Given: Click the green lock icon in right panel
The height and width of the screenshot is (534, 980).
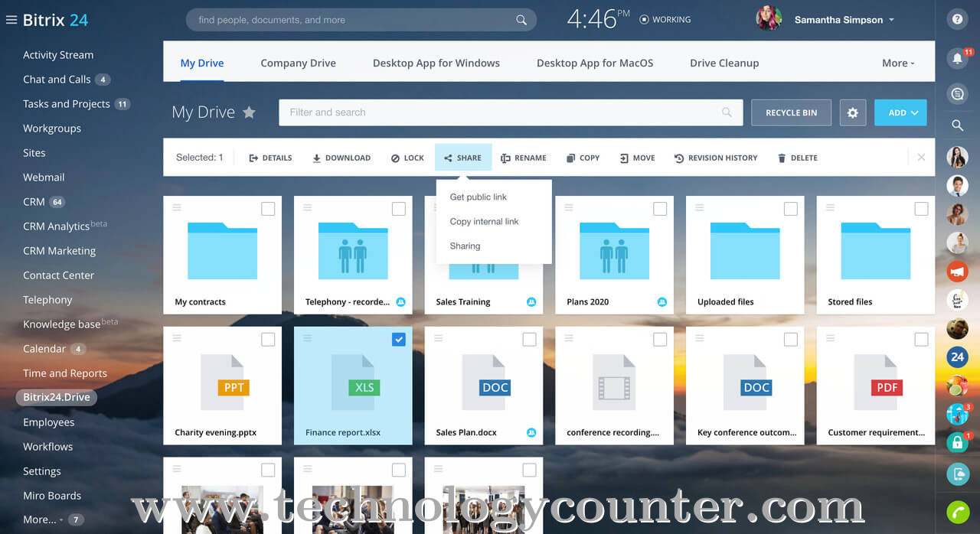Looking at the screenshot, I should click(957, 442).
